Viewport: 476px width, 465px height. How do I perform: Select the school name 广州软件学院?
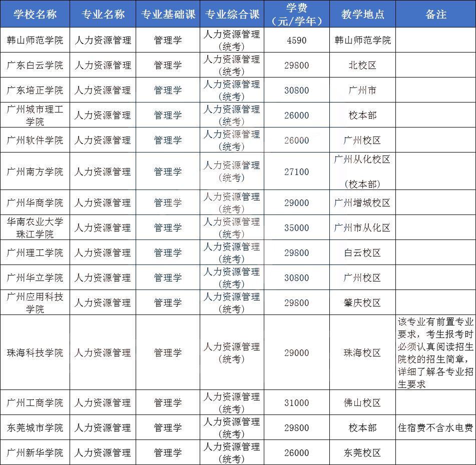[35, 140]
